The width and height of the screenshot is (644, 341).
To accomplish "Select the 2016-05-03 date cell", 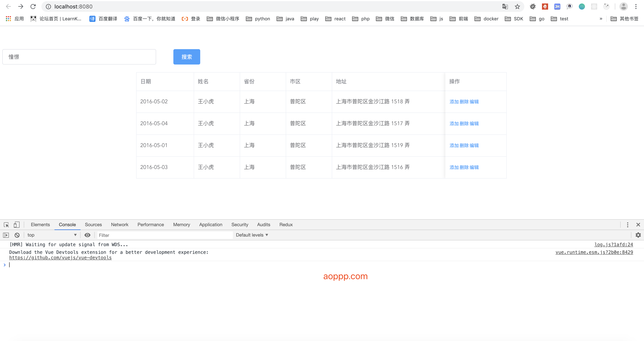I will point(165,167).
